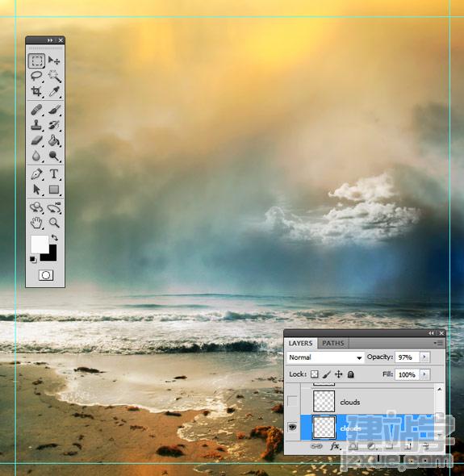Show the hidden upper clouds layer
The height and width of the screenshot is (476, 464).
[292, 401]
